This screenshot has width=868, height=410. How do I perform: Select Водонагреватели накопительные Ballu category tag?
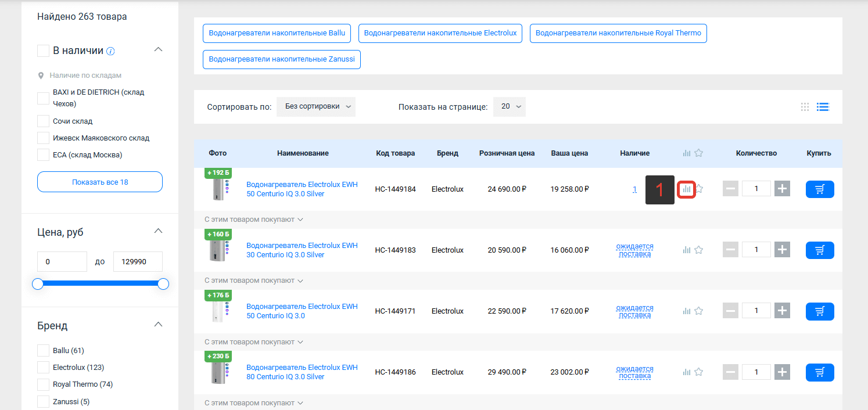pos(277,33)
